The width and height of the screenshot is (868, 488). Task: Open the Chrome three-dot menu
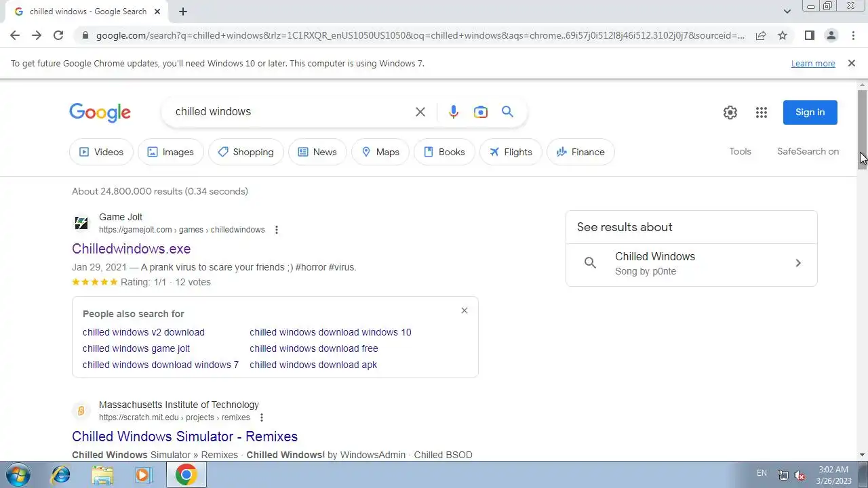pyautogui.click(x=852, y=35)
